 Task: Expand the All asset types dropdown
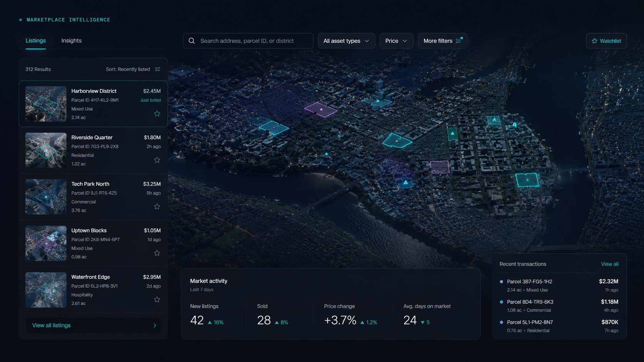(x=346, y=41)
